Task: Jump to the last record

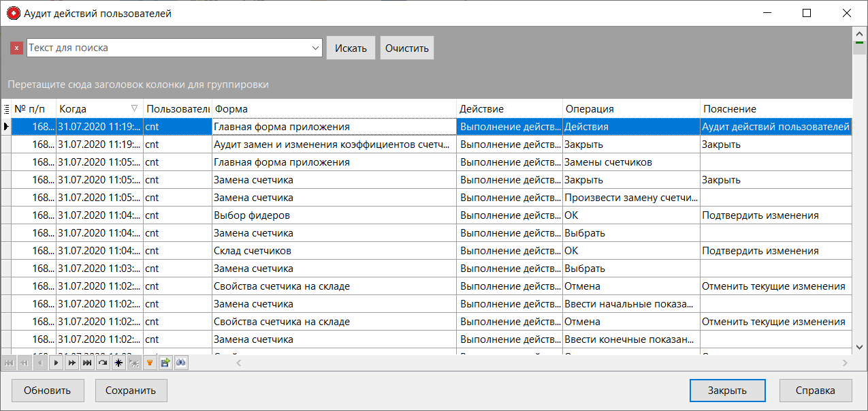Action: [86, 363]
